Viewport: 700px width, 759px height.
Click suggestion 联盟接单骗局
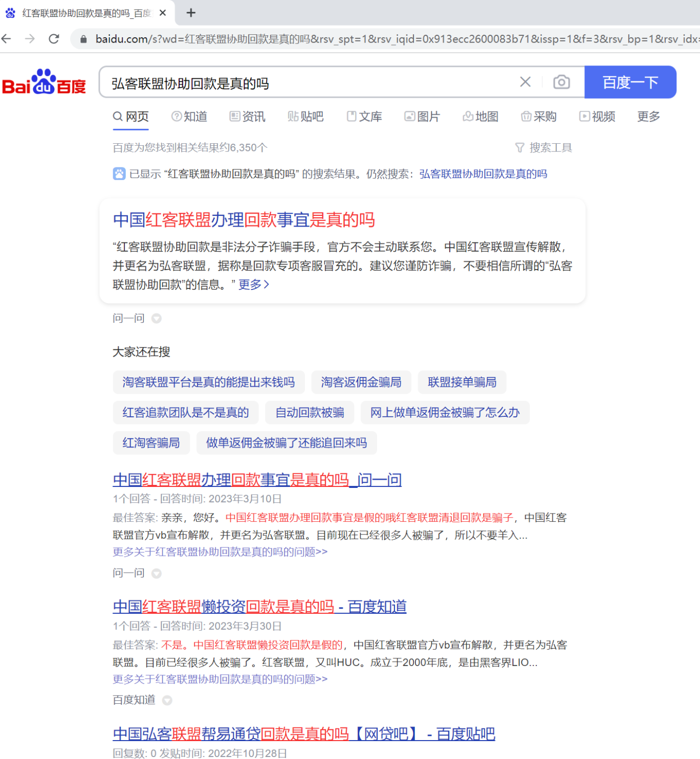click(462, 382)
